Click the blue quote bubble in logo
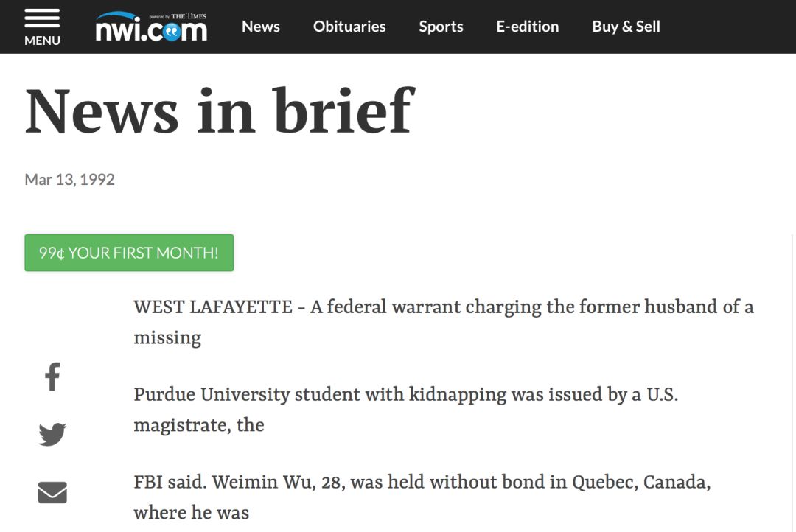The width and height of the screenshot is (796, 532). pyautogui.click(x=172, y=32)
